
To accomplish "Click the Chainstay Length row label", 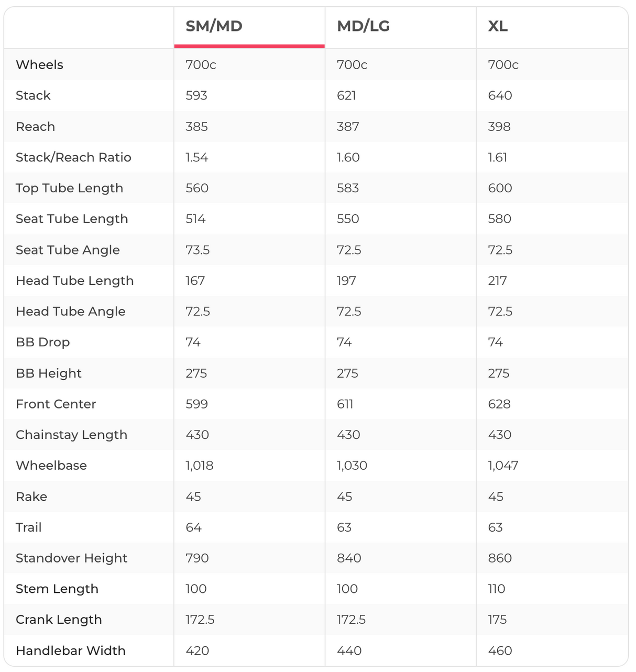I will pos(71,435).
